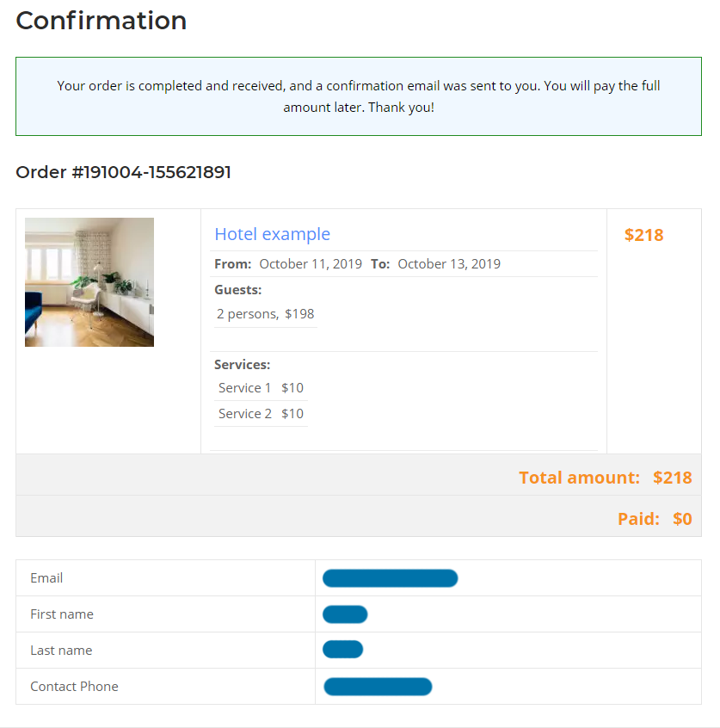Image resolution: width=720 pixels, height=728 pixels.
Task: Click the First name label
Action: click(x=62, y=614)
